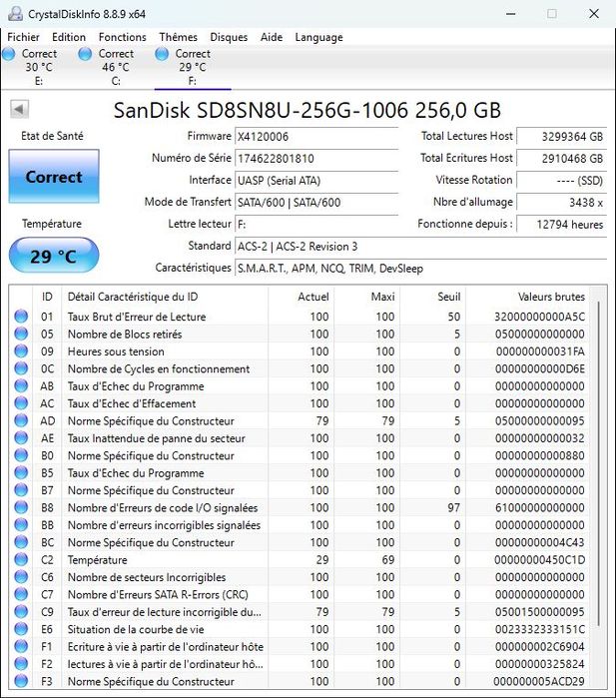616x698 pixels.
Task: Select raw value 3200000000A5C
Action: 539,317
